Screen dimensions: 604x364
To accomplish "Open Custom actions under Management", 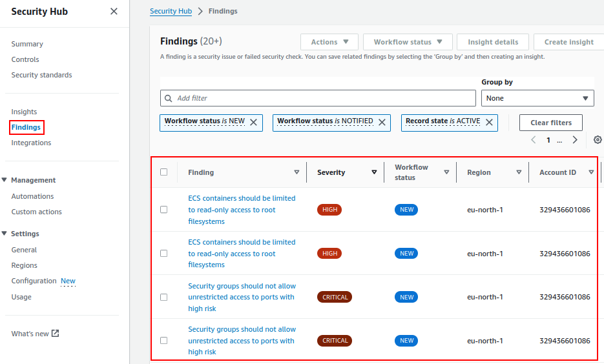I will [x=36, y=212].
